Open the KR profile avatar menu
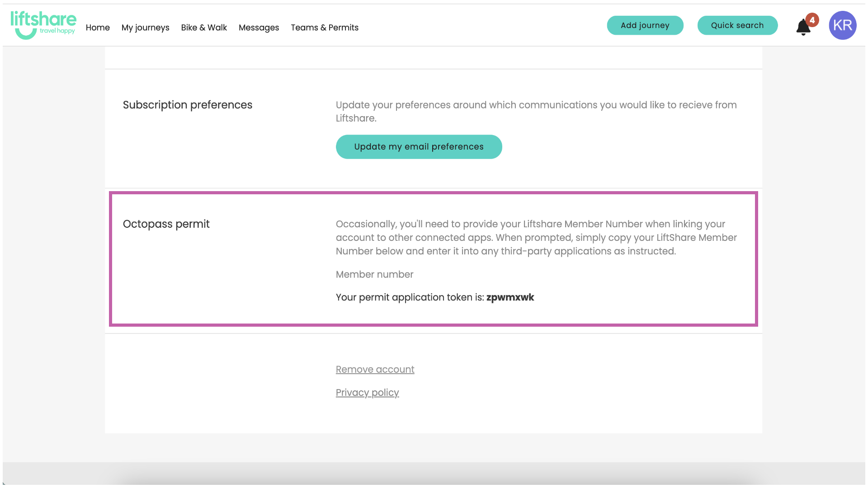 click(842, 25)
